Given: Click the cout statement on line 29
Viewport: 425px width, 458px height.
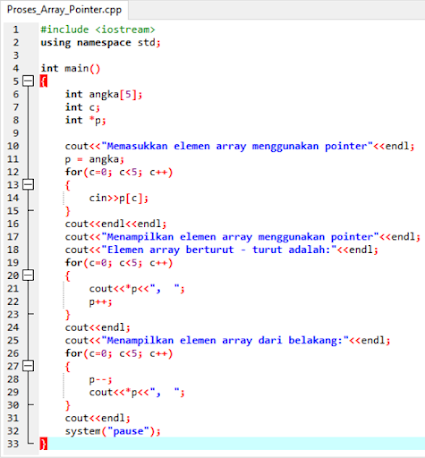Looking at the screenshot, I should 137,392.
